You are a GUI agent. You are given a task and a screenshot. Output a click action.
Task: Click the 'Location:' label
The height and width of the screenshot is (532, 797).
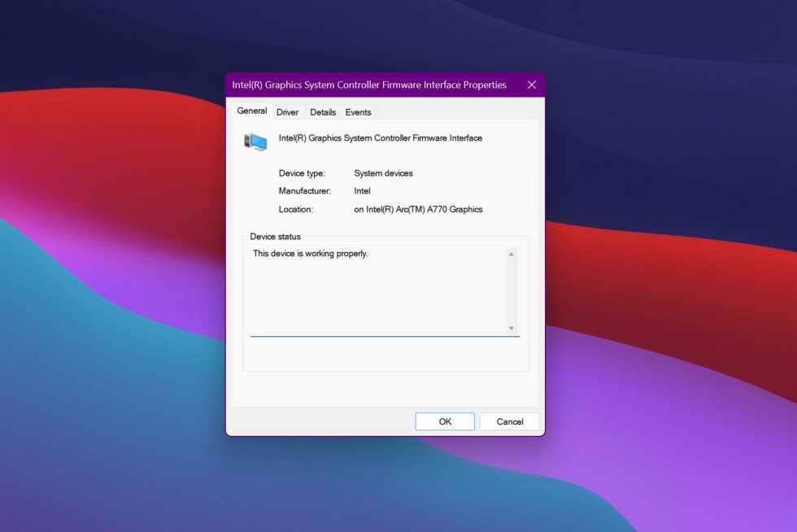click(295, 210)
